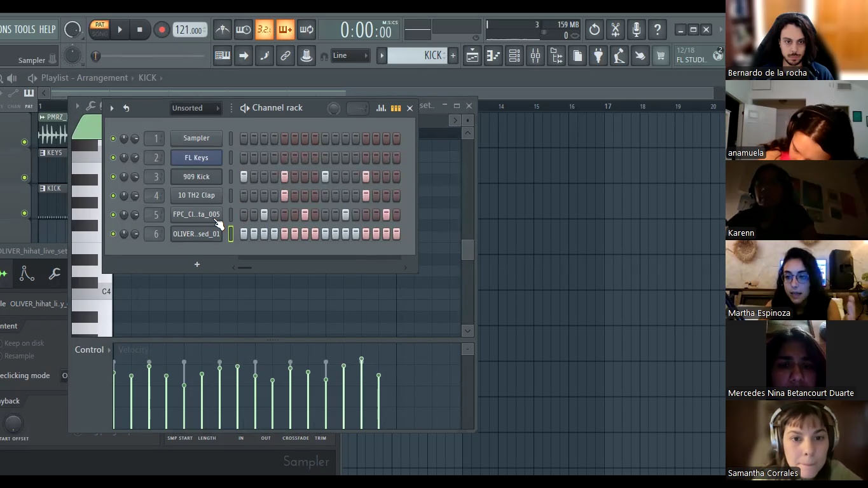Click the microphone recording icon
This screenshot has width=868, height=488.
636,29
